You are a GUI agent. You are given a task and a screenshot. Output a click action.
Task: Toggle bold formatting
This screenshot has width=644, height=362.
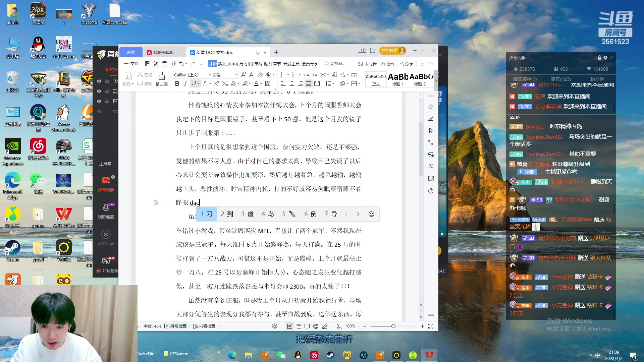click(177, 84)
